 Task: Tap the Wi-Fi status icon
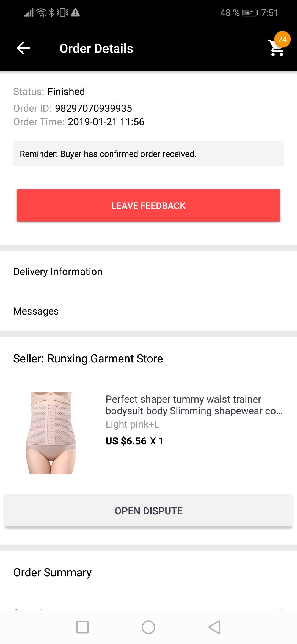pos(41,13)
